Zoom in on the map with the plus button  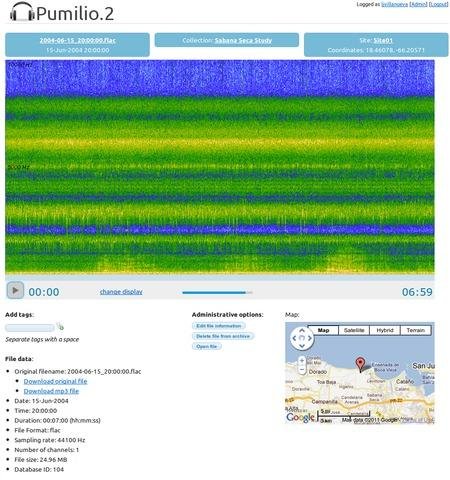(x=302, y=360)
